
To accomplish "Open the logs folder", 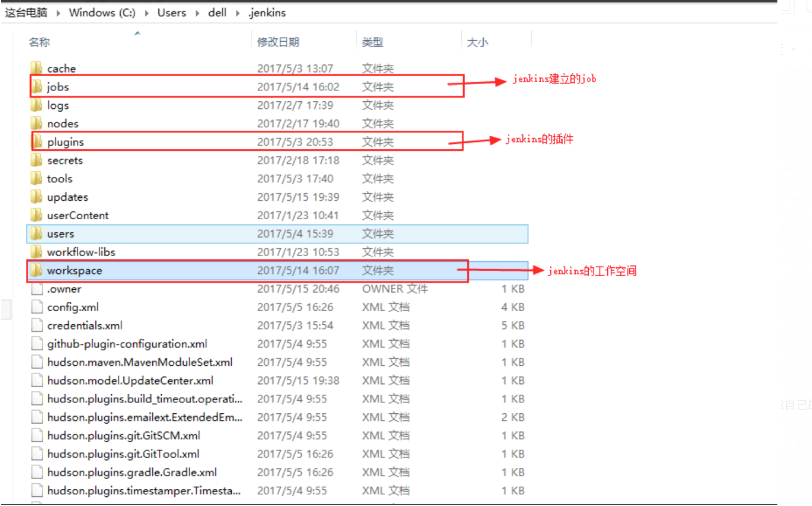I will (x=58, y=105).
